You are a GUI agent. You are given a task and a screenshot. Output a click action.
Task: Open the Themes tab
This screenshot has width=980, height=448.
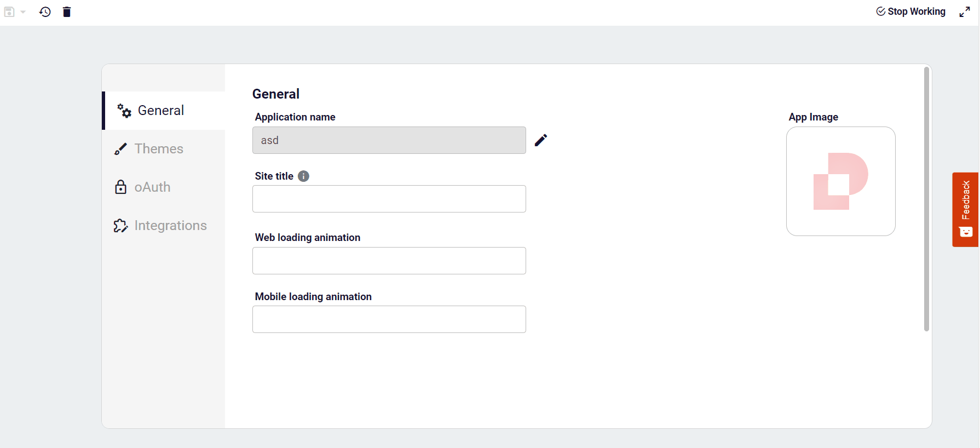[159, 149]
